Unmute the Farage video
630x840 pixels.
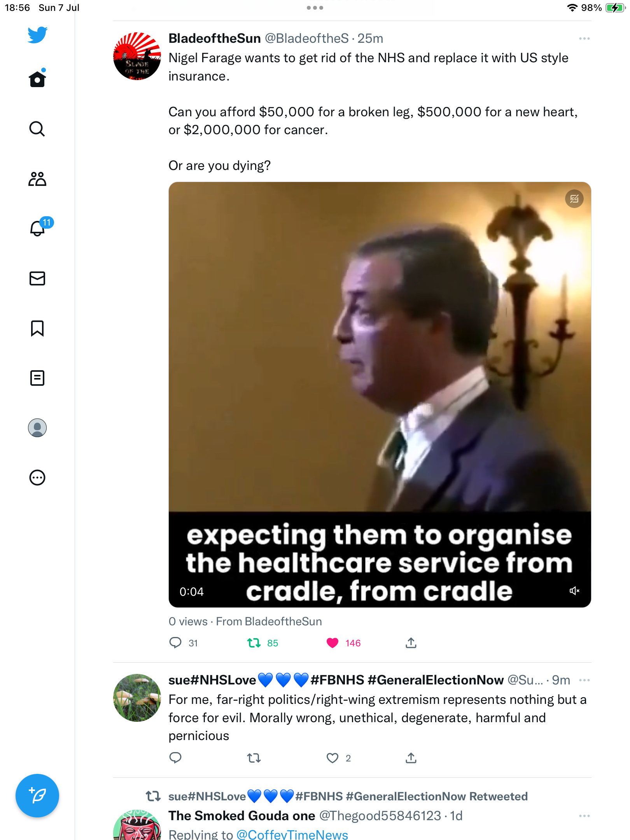pos(574,591)
